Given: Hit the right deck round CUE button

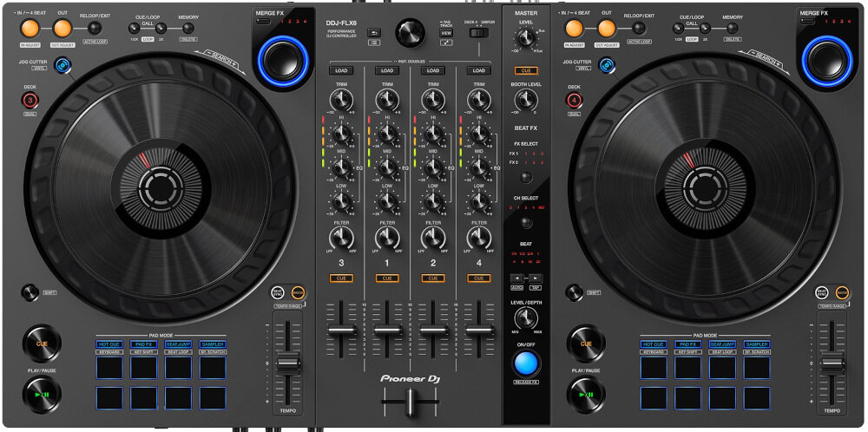Looking at the screenshot, I should coord(586,344).
